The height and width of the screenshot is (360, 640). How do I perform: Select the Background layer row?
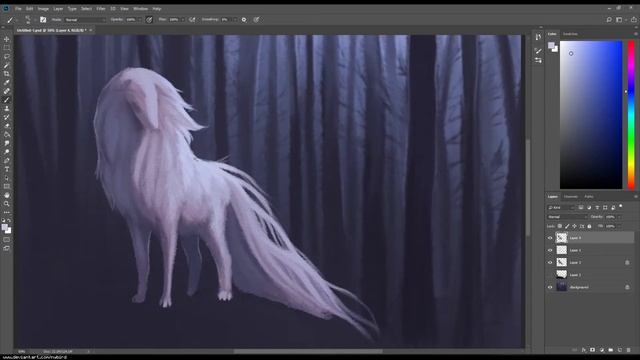[590, 287]
